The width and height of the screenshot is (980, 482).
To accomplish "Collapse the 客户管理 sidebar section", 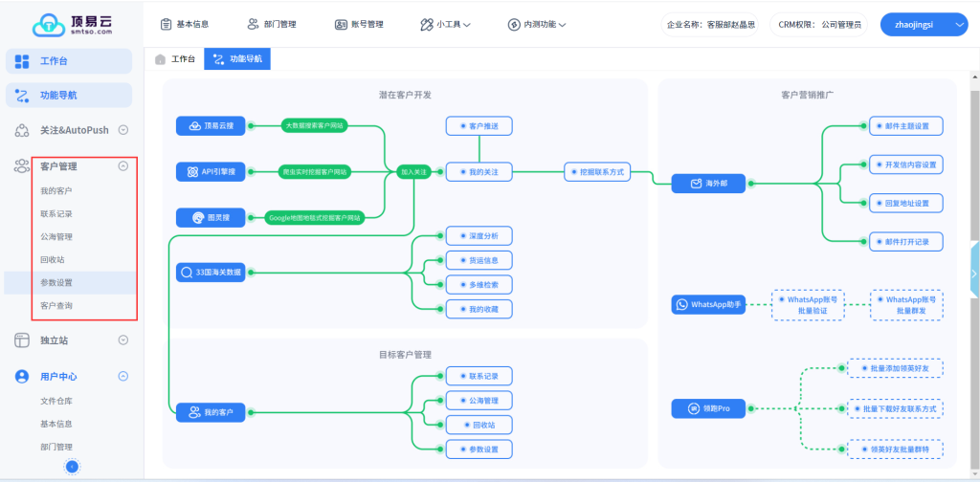I will (x=122, y=166).
